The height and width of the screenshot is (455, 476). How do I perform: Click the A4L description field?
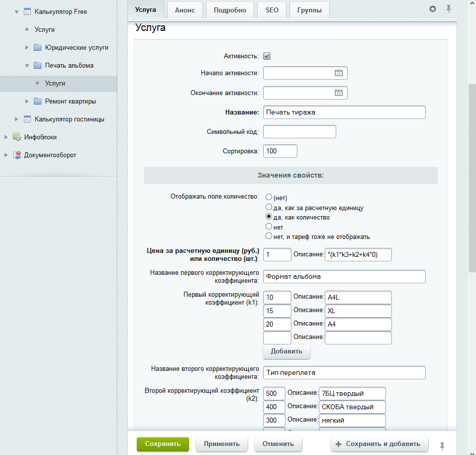point(358,297)
